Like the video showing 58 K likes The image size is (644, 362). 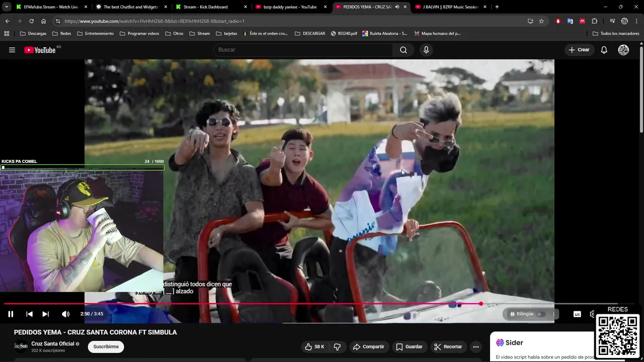tap(314, 346)
